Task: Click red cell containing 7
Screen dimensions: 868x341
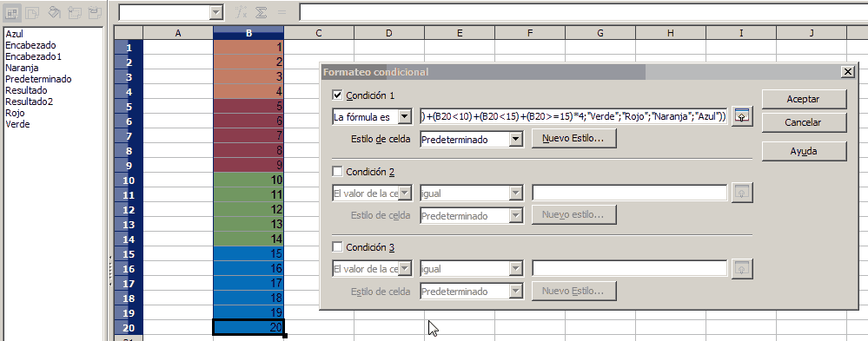Action: pos(248,136)
